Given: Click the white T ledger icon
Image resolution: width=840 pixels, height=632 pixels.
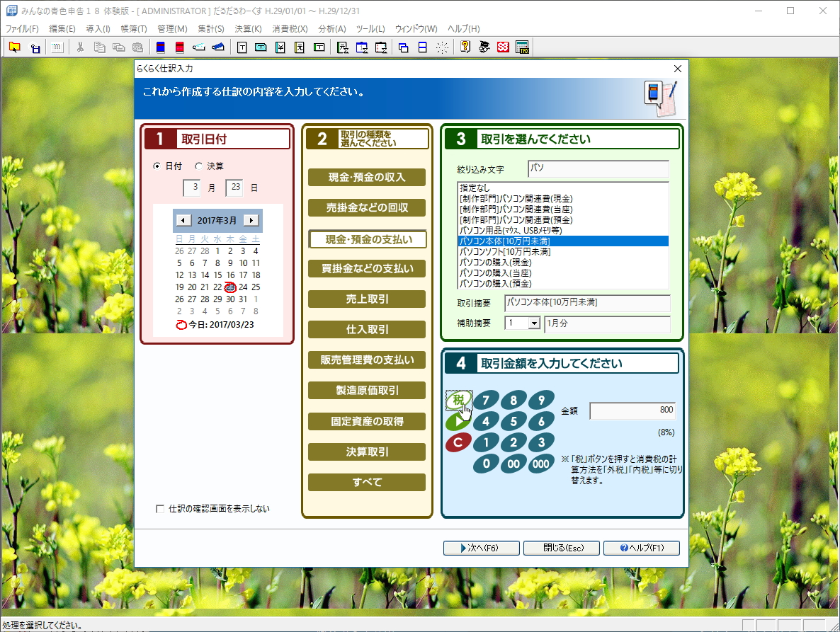Looking at the screenshot, I should 242,47.
